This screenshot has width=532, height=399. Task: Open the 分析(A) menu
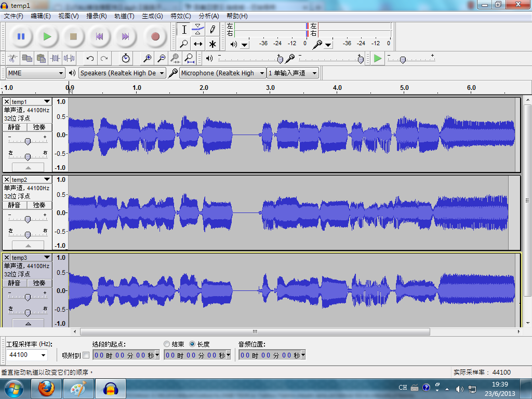click(209, 16)
